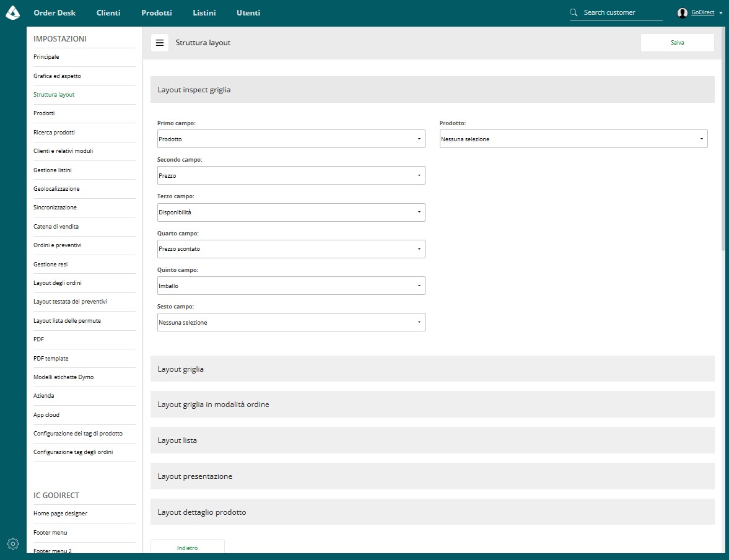Expand Layout griglia in modalità ordine

tap(432, 404)
